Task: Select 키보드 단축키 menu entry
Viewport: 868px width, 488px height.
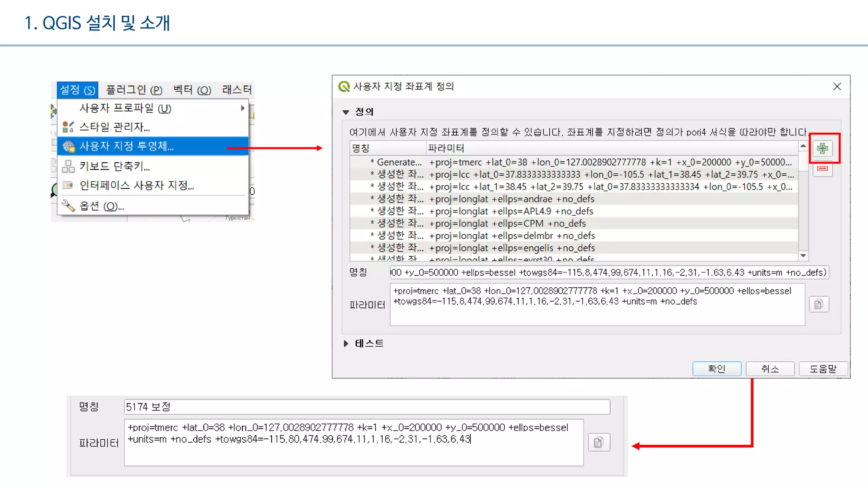Action: click(153, 166)
